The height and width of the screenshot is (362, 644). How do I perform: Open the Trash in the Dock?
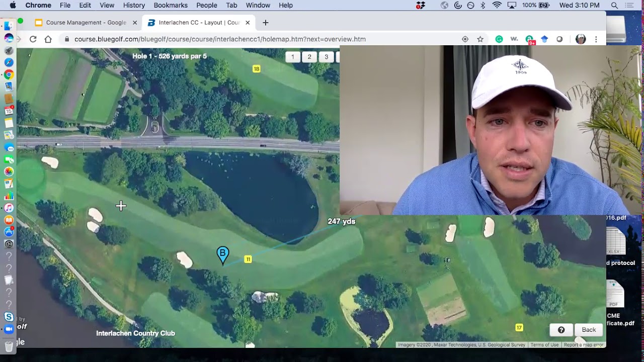pos(9,346)
